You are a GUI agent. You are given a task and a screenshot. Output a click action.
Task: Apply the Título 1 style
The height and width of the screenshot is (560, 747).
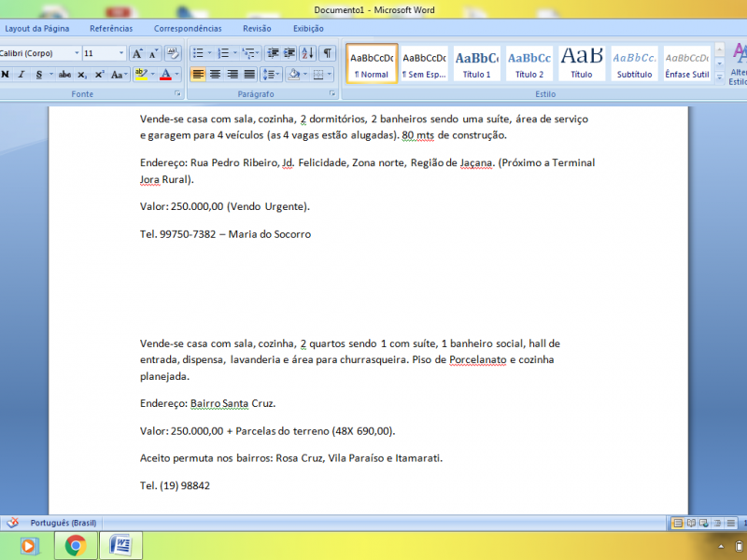[x=477, y=63]
